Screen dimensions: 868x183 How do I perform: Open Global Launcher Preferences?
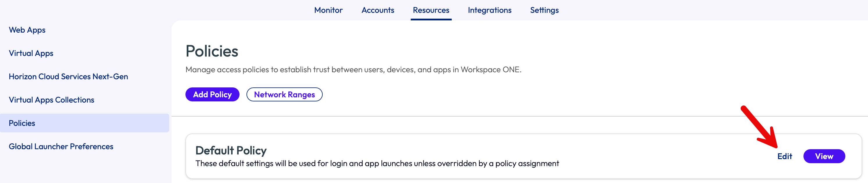click(x=61, y=147)
